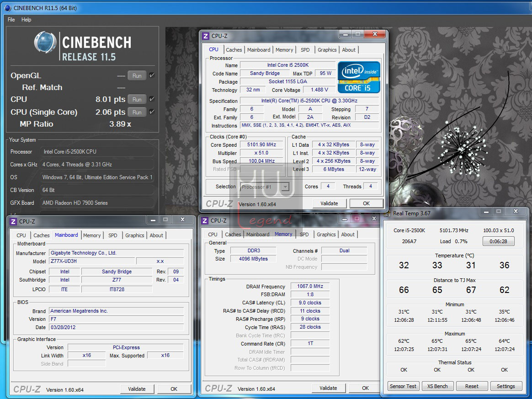Select Caches tab in Mainboard CPU-Z window
This screenshot has width=532, height=399.
[x=42, y=235]
